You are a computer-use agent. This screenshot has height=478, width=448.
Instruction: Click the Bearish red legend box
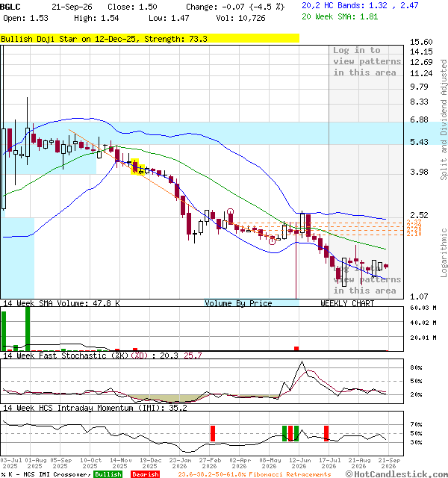146,474
